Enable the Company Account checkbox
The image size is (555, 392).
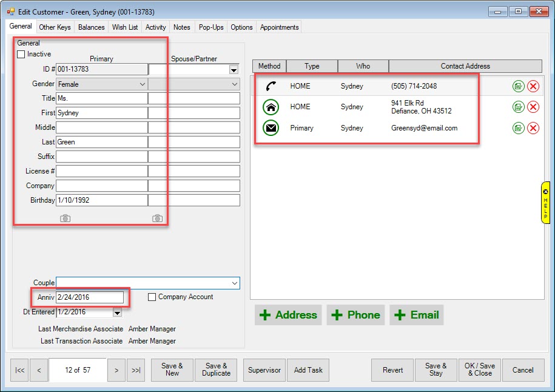(152, 297)
